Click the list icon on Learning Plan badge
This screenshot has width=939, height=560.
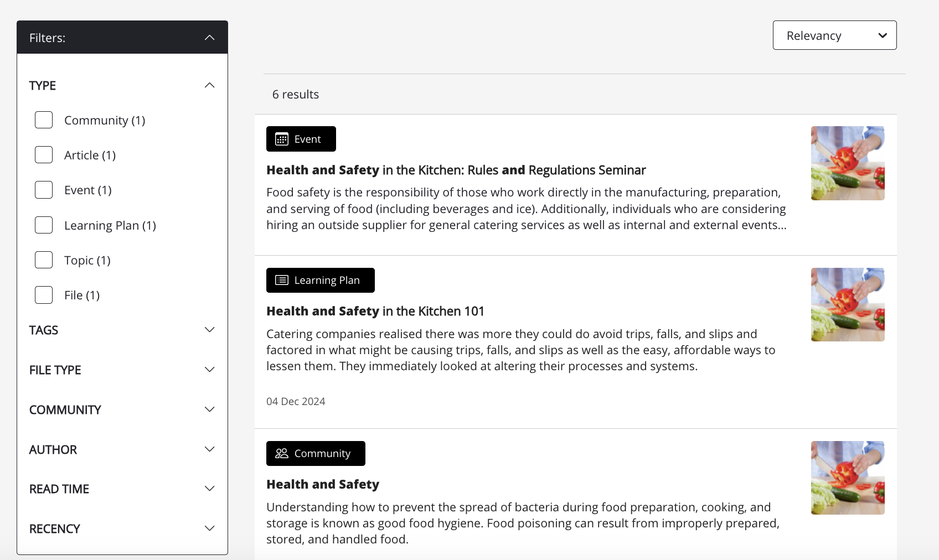(x=282, y=281)
